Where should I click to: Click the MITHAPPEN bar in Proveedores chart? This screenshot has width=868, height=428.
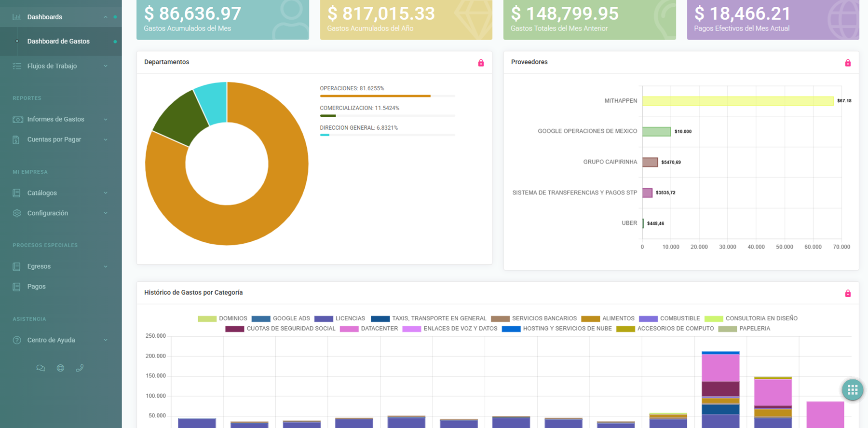[x=737, y=101]
